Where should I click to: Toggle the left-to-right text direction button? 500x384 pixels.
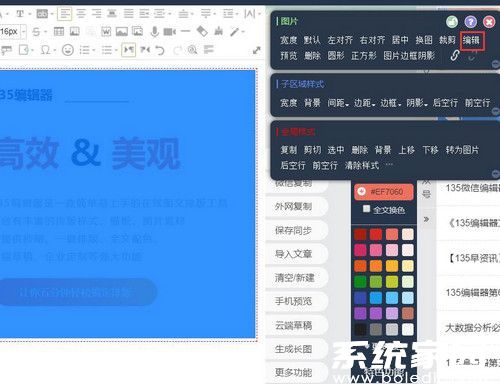(128, 50)
